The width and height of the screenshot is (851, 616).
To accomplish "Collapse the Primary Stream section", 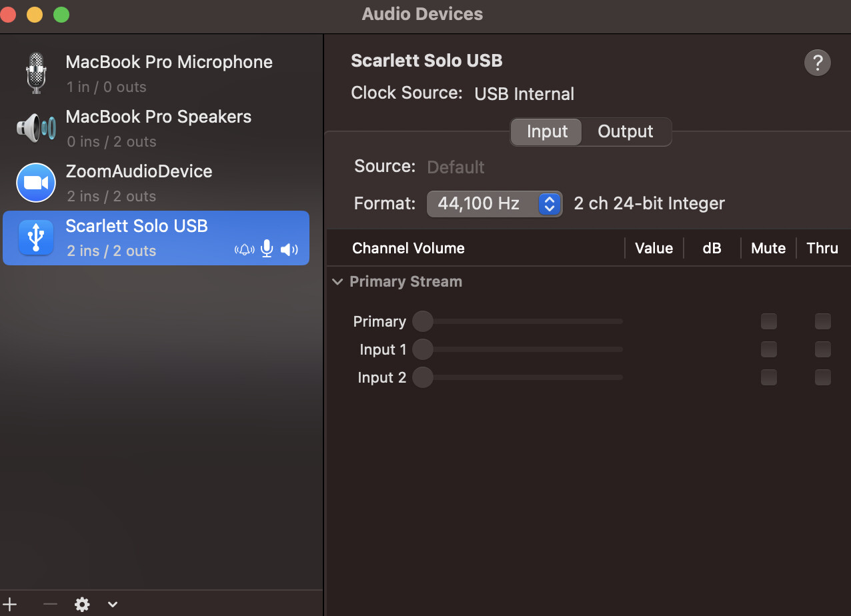I will point(337,282).
